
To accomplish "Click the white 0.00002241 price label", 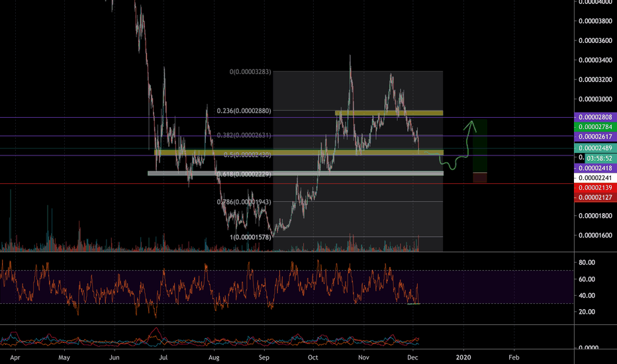I will pos(595,178).
